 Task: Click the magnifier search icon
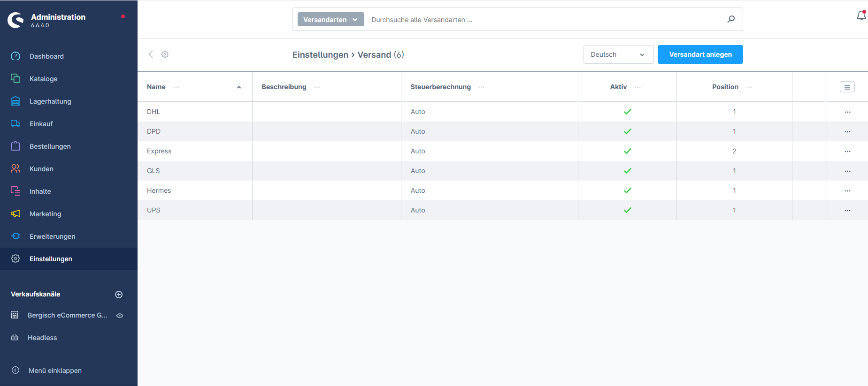[x=731, y=19]
